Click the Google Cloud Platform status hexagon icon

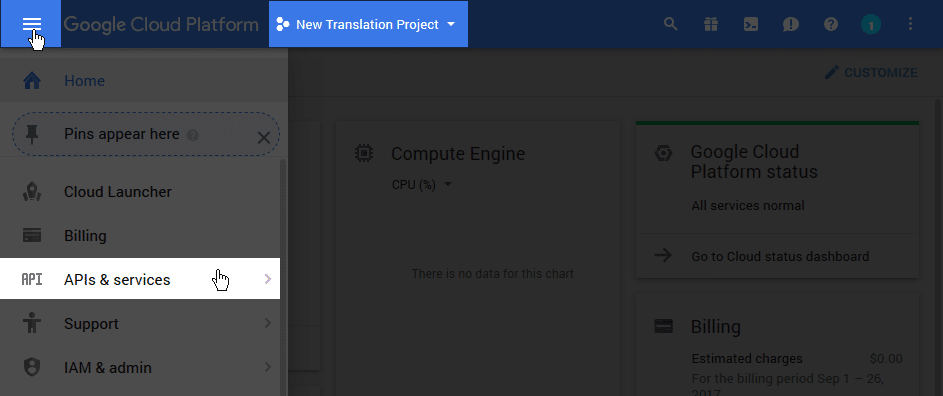(663, 153)
